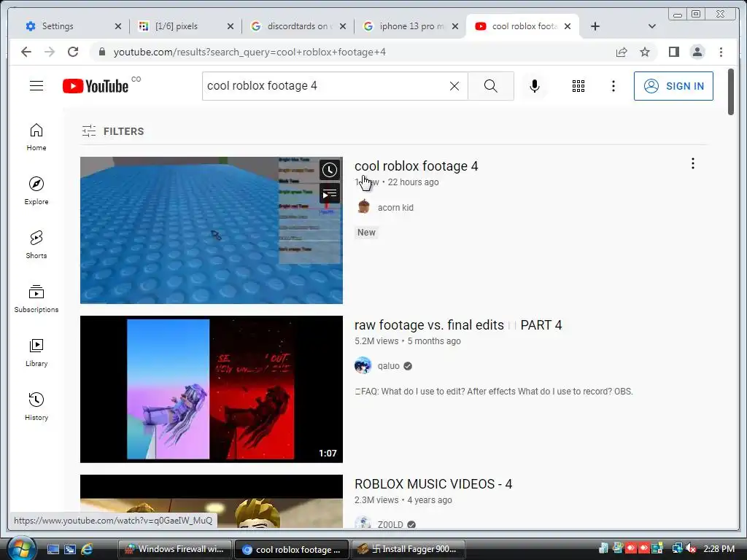
Task: Open ROBLOX MUSIC VIDEOS - 4 title
Action: click(433, 484)
